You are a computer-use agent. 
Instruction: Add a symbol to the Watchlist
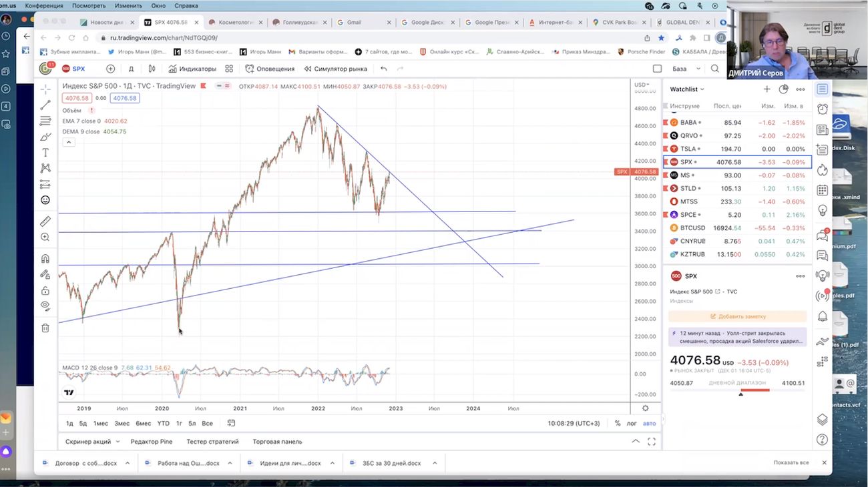click(x=767, y=89)
